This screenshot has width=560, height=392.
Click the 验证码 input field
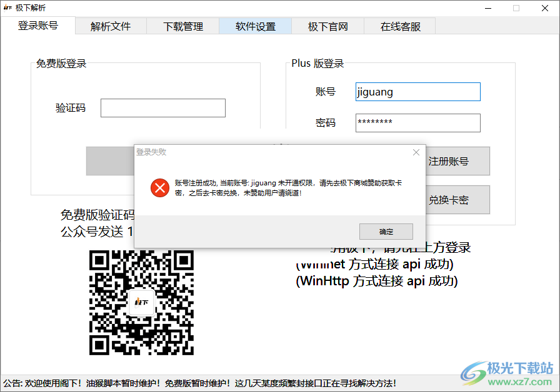(x=163, y=108)
